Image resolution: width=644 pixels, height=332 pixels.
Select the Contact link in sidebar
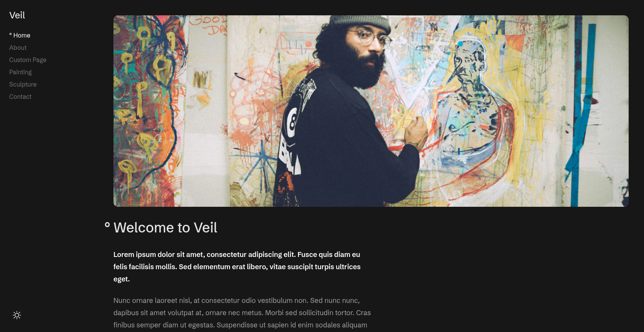coord(20,96)
